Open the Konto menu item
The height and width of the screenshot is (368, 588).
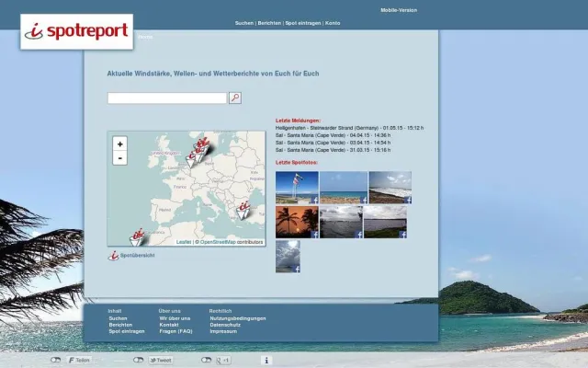pos(333,22)
